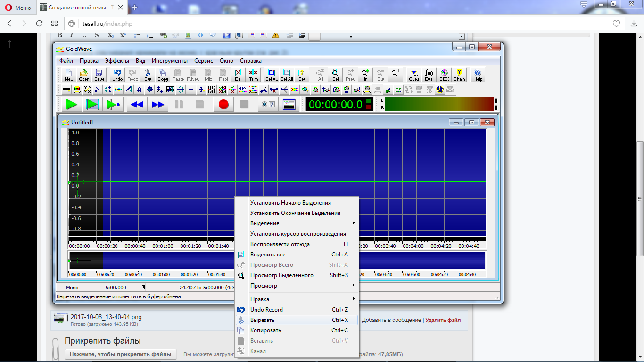Select the Cues tool in toolbar

[414, 75]
